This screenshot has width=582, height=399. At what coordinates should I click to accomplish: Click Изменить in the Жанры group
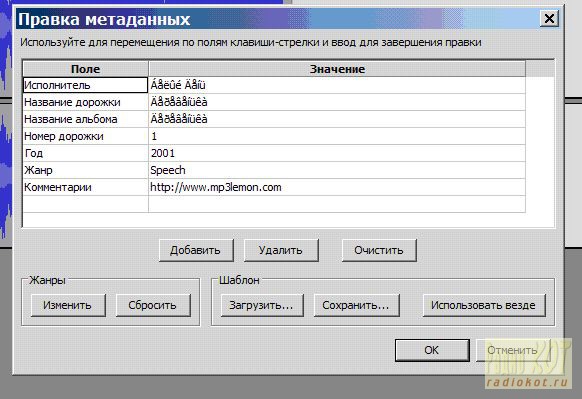coord(68,305)
